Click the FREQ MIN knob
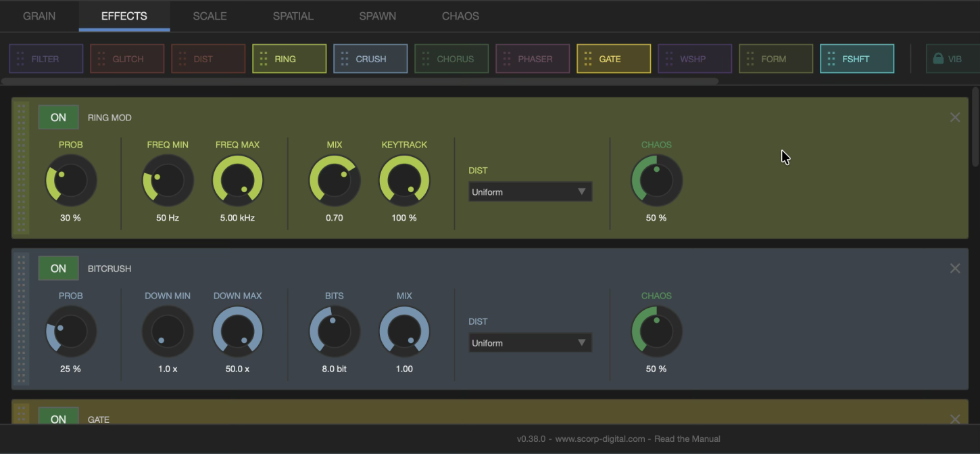980x454 pixels. 168,181
